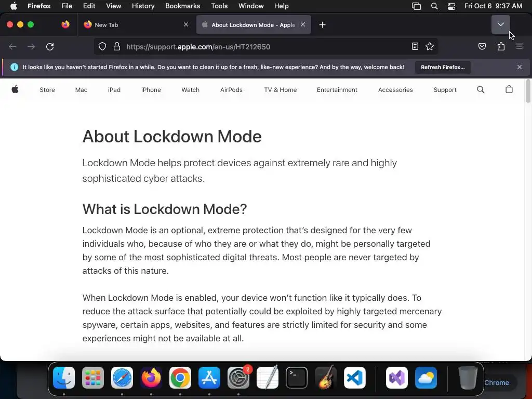Go to the iPhone section
Image resolution: width=532 pixels, height=399 pixels.
(151, 90)
